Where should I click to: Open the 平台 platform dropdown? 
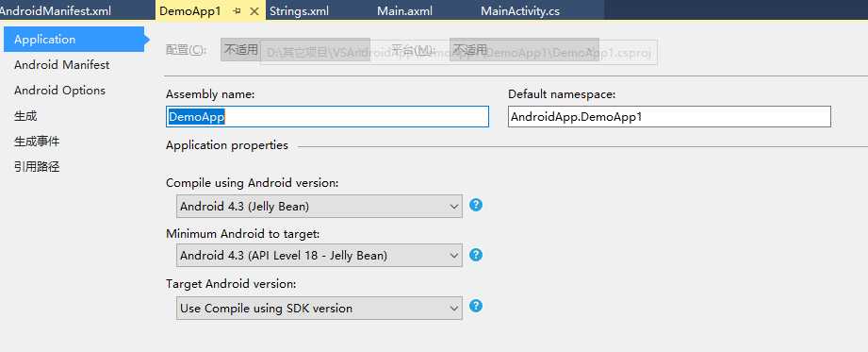click(524, 50)
